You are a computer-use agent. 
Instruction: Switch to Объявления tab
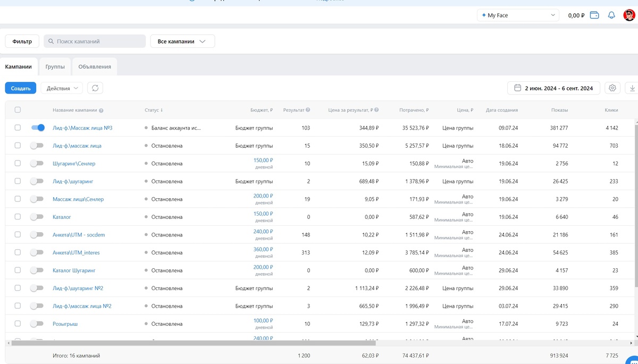click(x=95, y=67)
